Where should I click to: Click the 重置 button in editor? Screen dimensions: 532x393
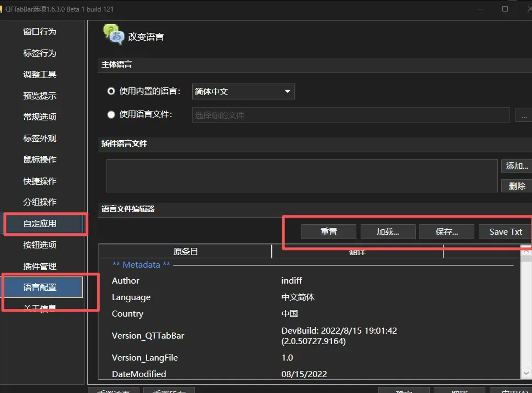pyautogui.click(x=329, y=231)
